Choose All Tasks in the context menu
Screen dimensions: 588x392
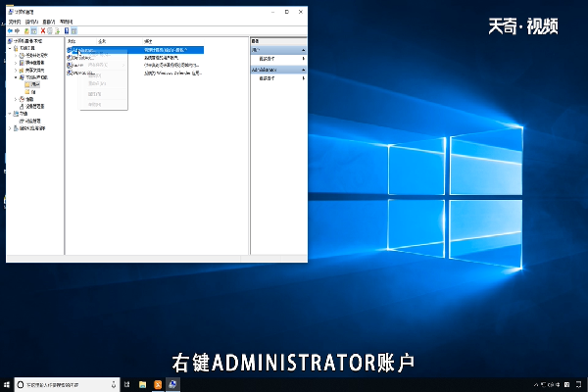click(x=104, y=65)
